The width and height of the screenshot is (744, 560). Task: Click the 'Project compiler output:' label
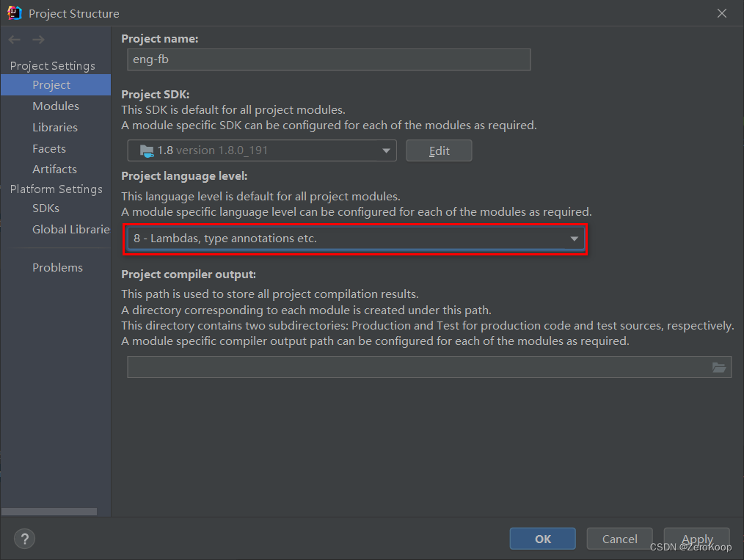189,274
